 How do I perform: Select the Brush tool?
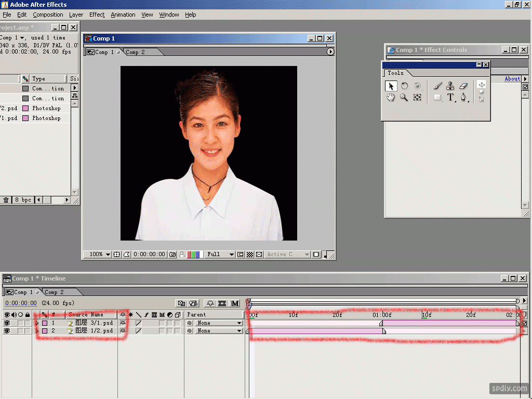437,86
